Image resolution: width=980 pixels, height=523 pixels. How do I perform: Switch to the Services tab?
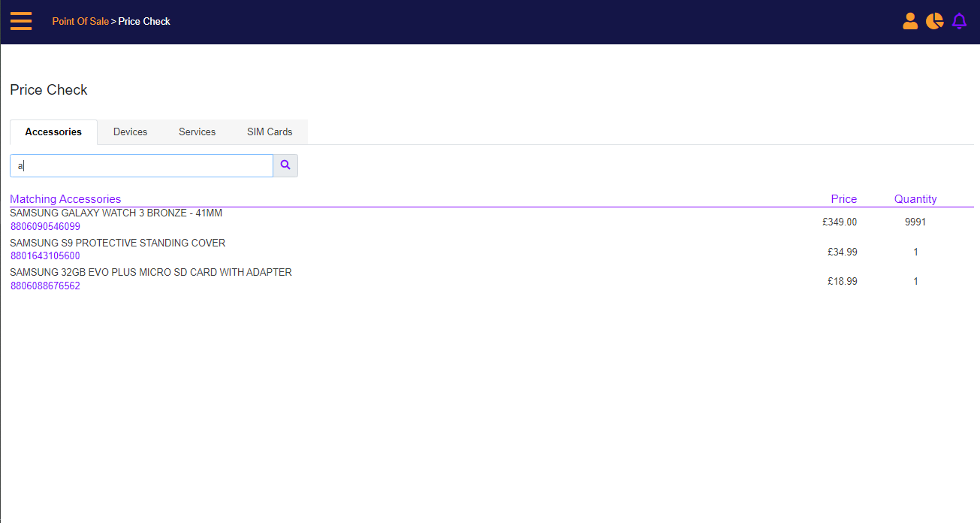click(x=198, y=132)
